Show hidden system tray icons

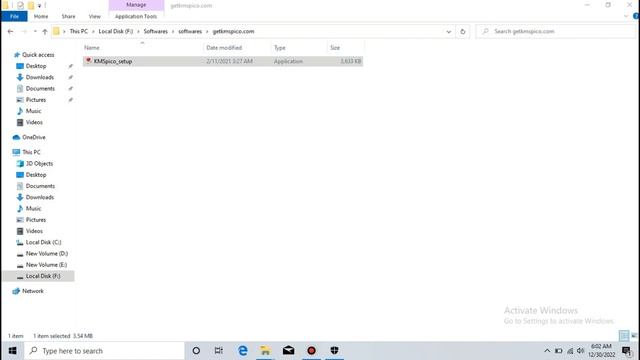pyautogui.click(x=547, y=351)
